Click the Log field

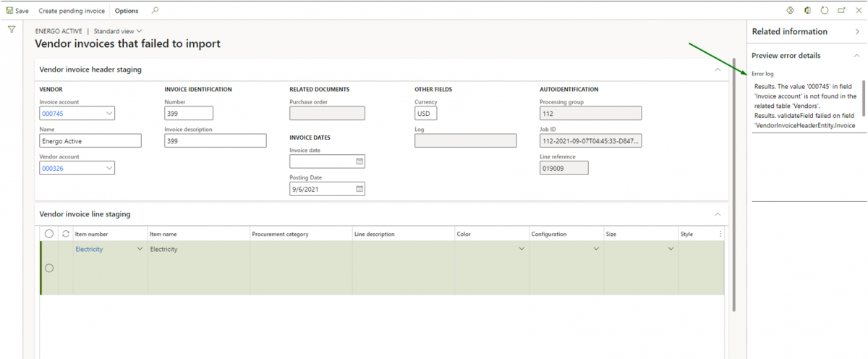click(466, 141)
